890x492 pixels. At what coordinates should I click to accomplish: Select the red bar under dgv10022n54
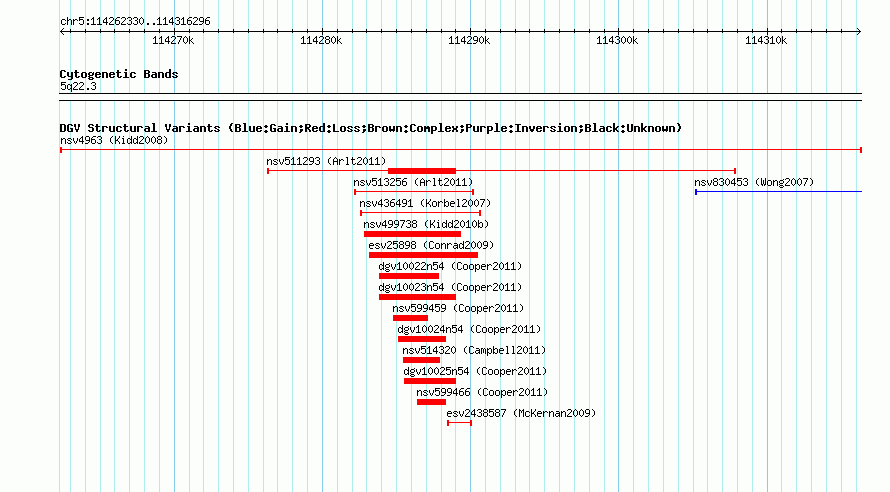point(409,276)
